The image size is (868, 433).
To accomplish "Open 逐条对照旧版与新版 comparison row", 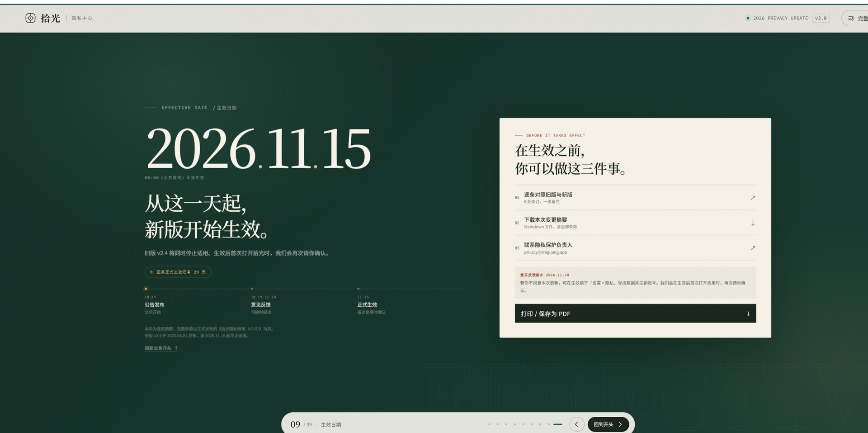I will (x=635, y=198).
